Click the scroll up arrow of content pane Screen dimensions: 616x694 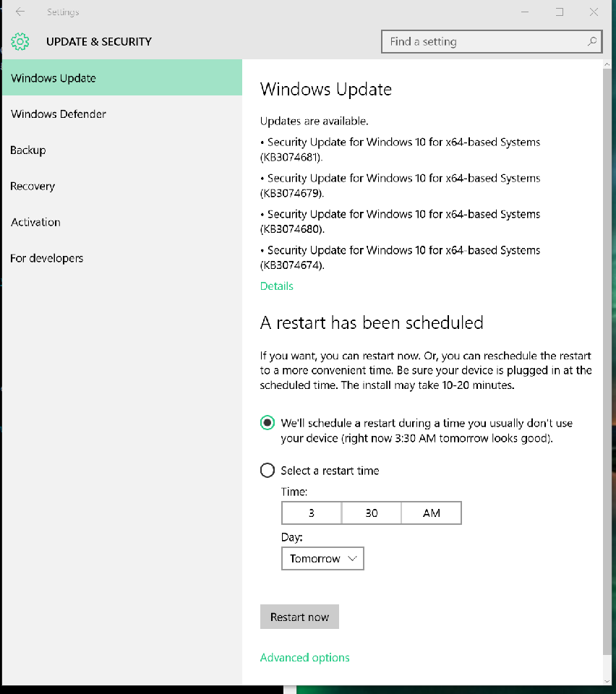[607, 64]
